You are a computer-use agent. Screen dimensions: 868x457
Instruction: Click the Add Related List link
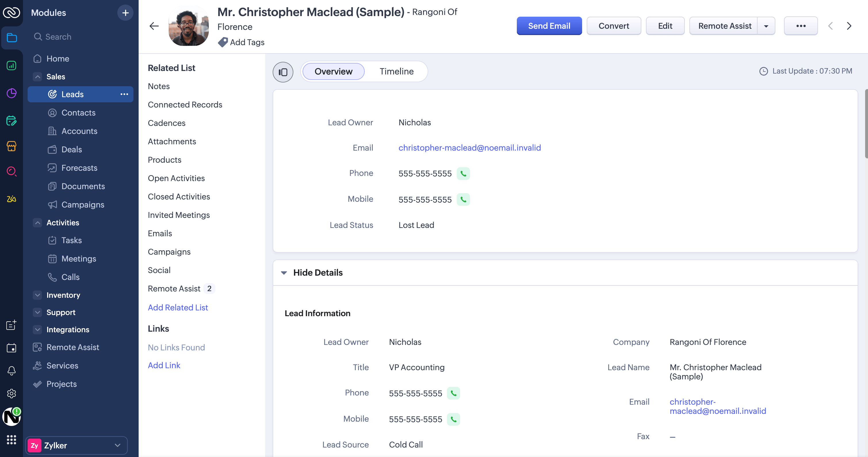(177, 307)
